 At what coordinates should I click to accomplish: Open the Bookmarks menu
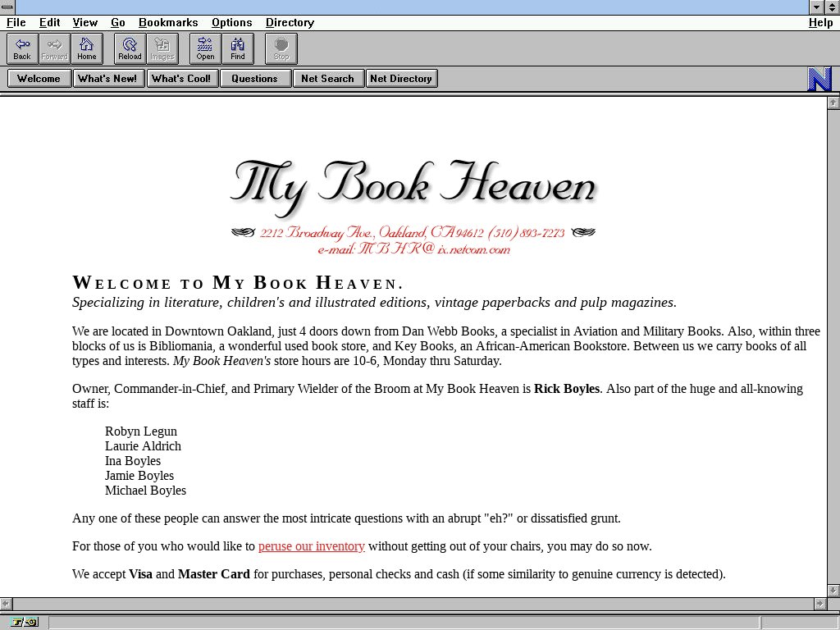tap(168, 23)
